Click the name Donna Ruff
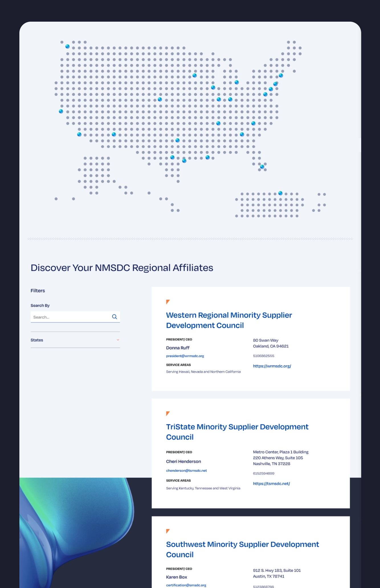This screenshot has width=380, height=588. tap(178, 348)
